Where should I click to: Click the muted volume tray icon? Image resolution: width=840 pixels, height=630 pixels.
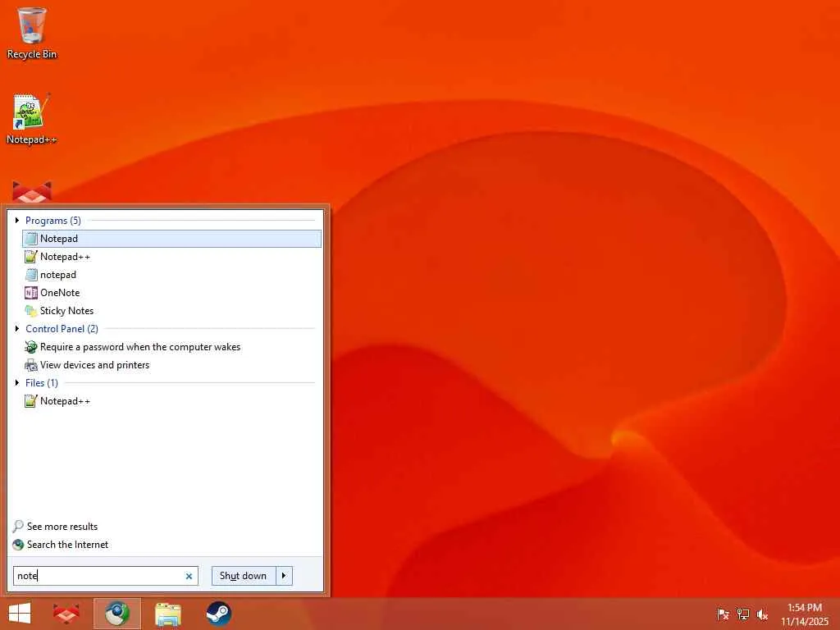(x=762, y=614)
